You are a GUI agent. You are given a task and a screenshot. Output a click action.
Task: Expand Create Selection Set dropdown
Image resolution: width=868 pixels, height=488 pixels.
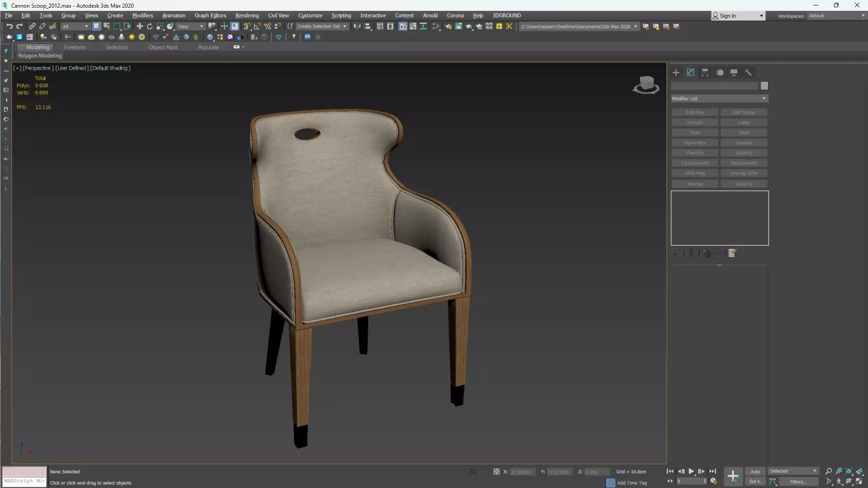[x=322, y=26]
